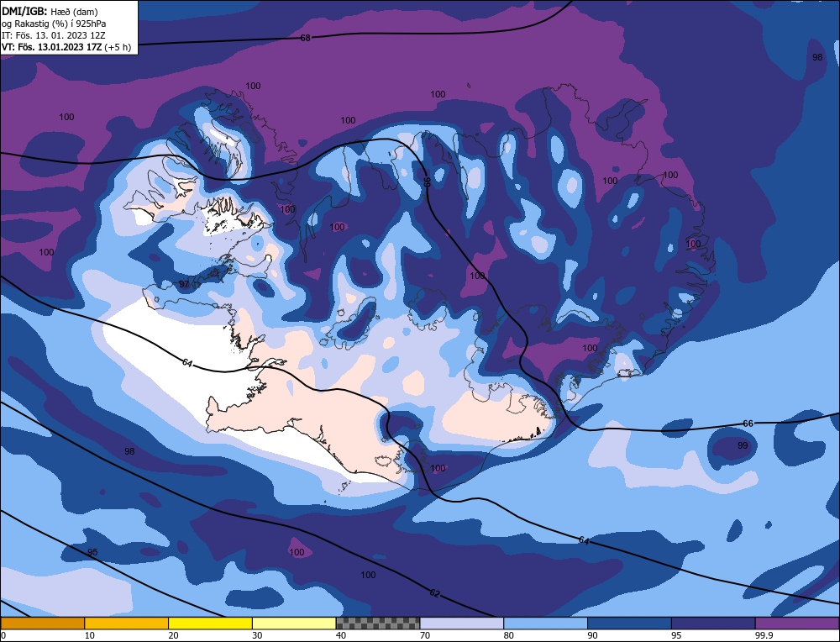Click the '80' legend tick label
This screenshot has height=642, width=840.
tap(509, 635)
